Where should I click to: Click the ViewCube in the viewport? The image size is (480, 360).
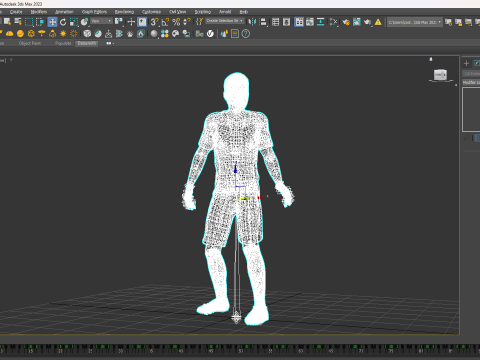coord(440,75)
